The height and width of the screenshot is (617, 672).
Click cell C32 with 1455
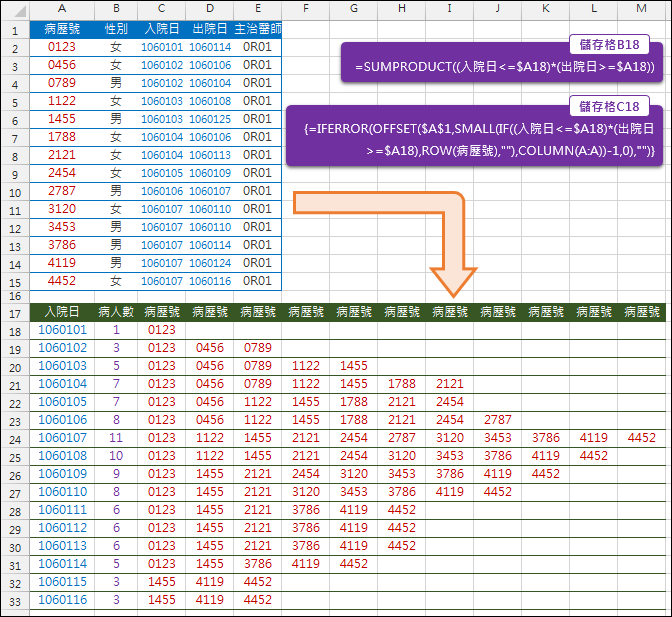pos(162,582)
